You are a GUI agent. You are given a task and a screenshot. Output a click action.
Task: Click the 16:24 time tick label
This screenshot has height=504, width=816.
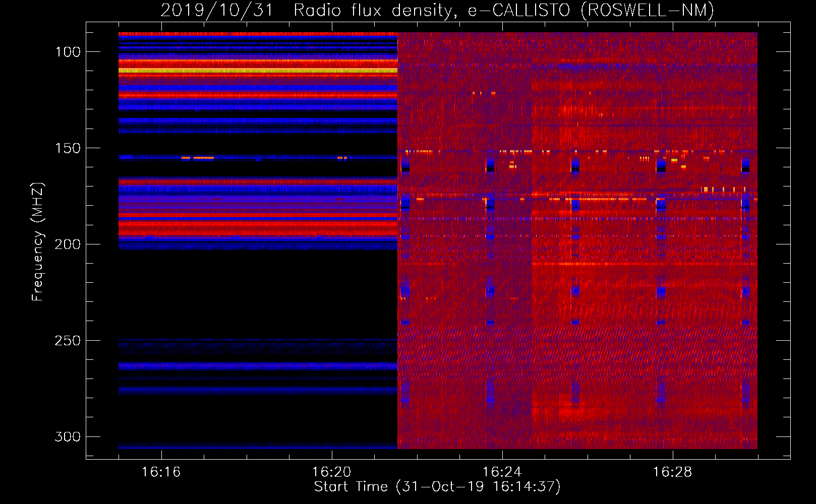tap(502, 472)
